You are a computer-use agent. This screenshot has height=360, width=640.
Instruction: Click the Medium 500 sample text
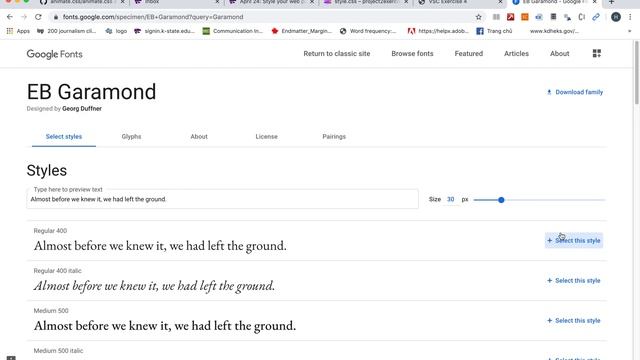point(165,326)
